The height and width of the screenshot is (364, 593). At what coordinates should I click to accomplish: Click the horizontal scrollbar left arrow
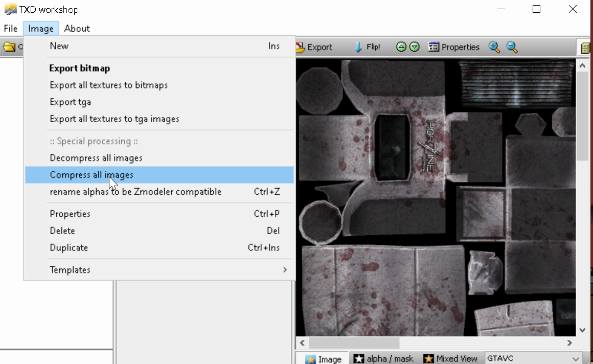[x=302, y=343]
